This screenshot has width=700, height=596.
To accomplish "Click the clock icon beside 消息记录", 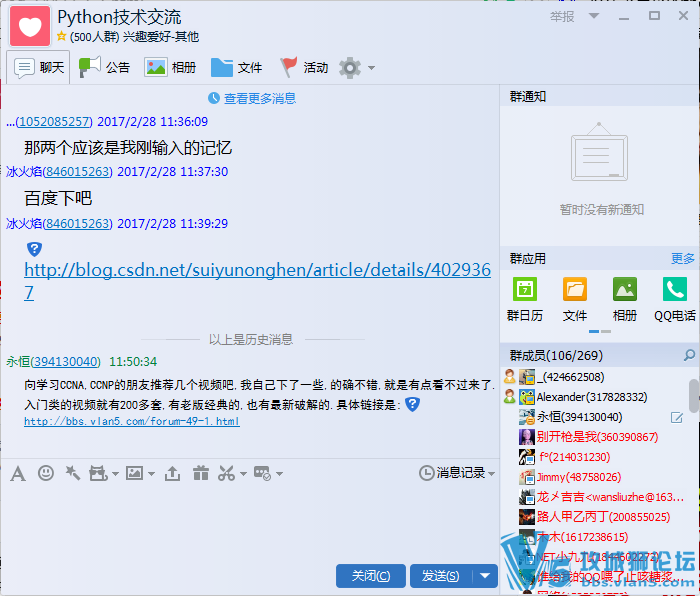I will coord(426,473).
